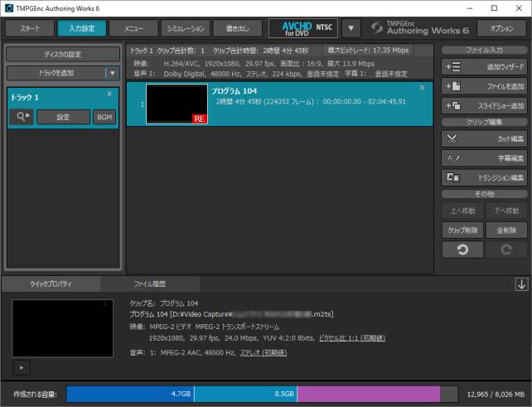This screenshot has height=407, width=532.
Task: Open カット編集 scissors tool
Action: (x=484, y=138)
